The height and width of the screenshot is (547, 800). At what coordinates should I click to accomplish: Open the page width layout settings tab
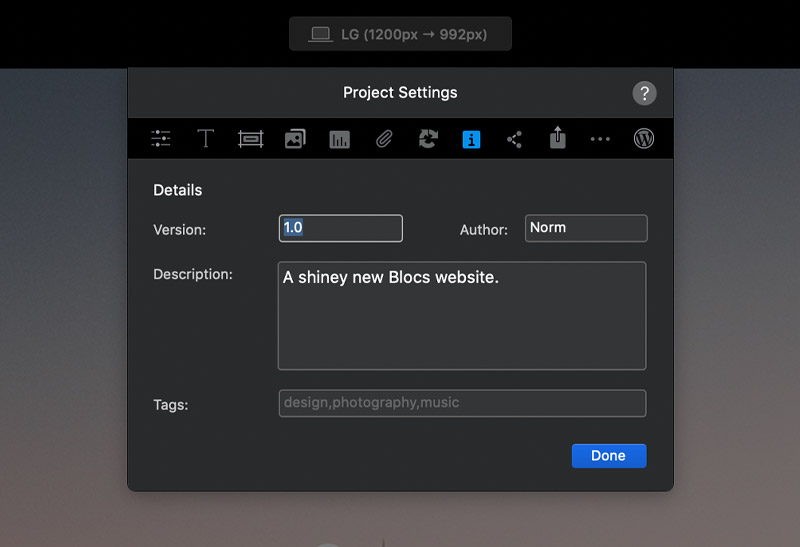(251, 139)
